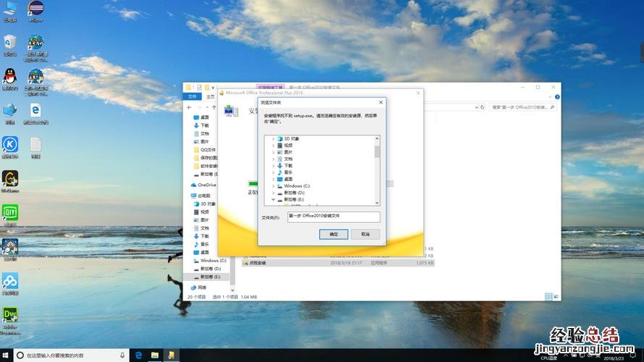The image size is (644, 362).
Task: Expand the Windows (C:) node in the dialog tree
Action: [273, 186]
